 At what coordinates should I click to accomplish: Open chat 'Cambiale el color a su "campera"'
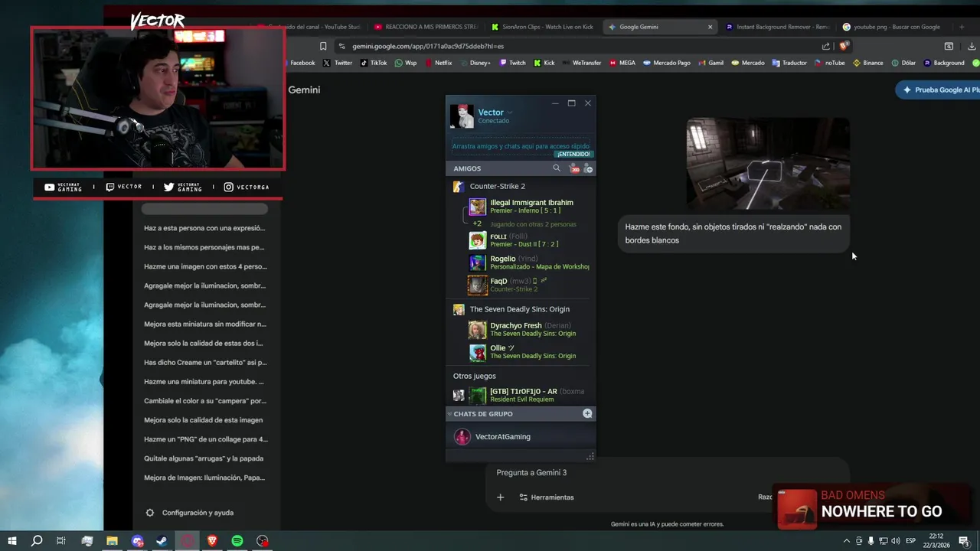coord(204,401)
